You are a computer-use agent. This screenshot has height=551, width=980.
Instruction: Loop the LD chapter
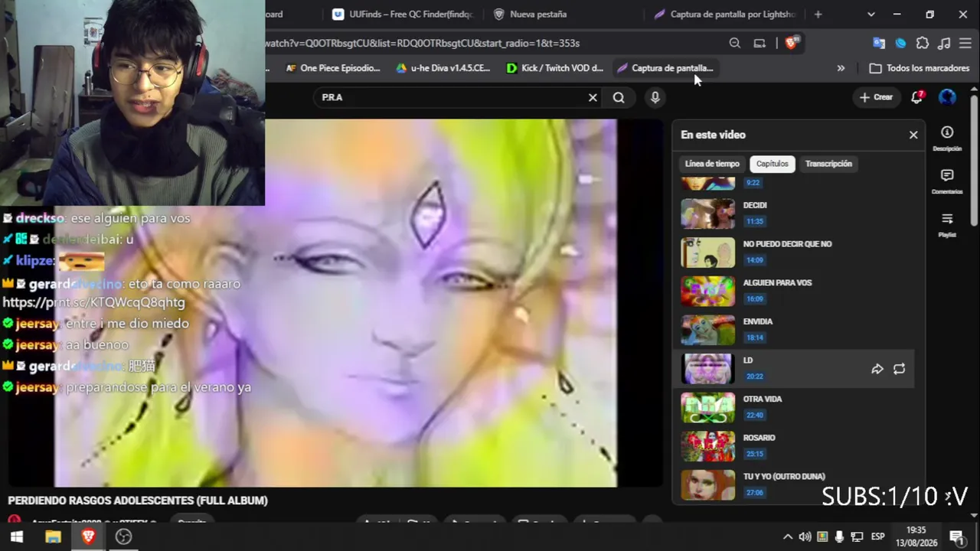pyautogui.click(x=900, y=369)
